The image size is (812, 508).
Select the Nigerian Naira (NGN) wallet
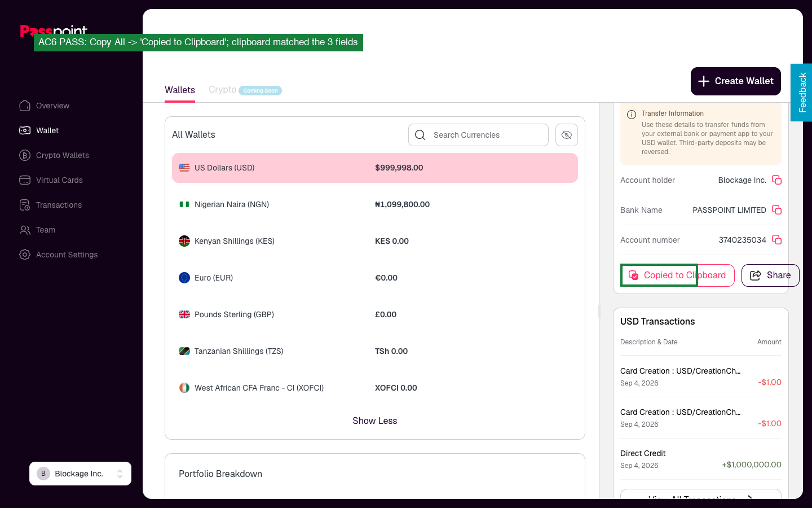click(x=375, y=204)
